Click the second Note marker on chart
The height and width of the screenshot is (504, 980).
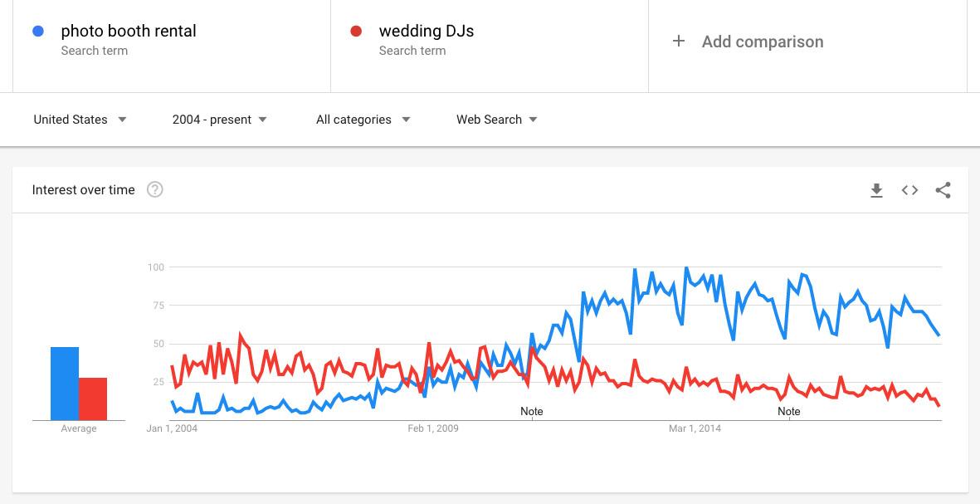(x=789, y=411)
